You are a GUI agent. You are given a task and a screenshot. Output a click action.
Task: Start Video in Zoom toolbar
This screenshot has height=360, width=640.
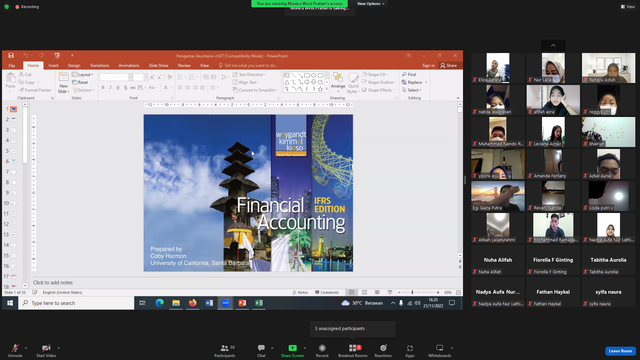(x=46, y=351)
